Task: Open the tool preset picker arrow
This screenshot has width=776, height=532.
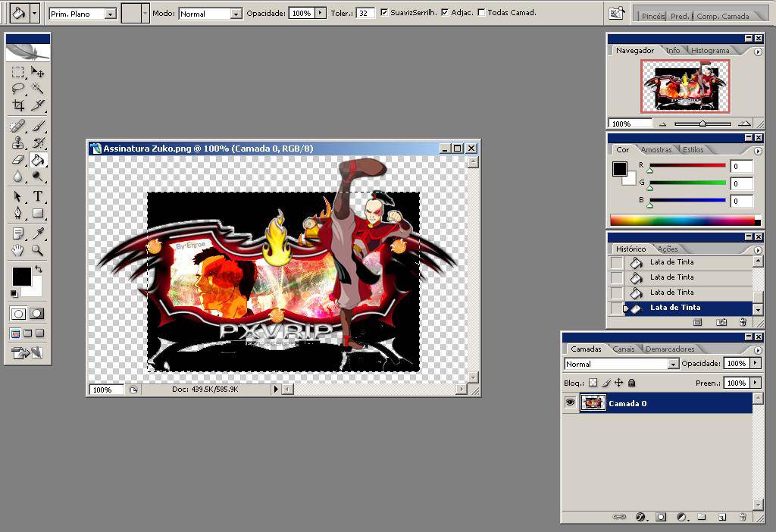Action: (34, 14)
